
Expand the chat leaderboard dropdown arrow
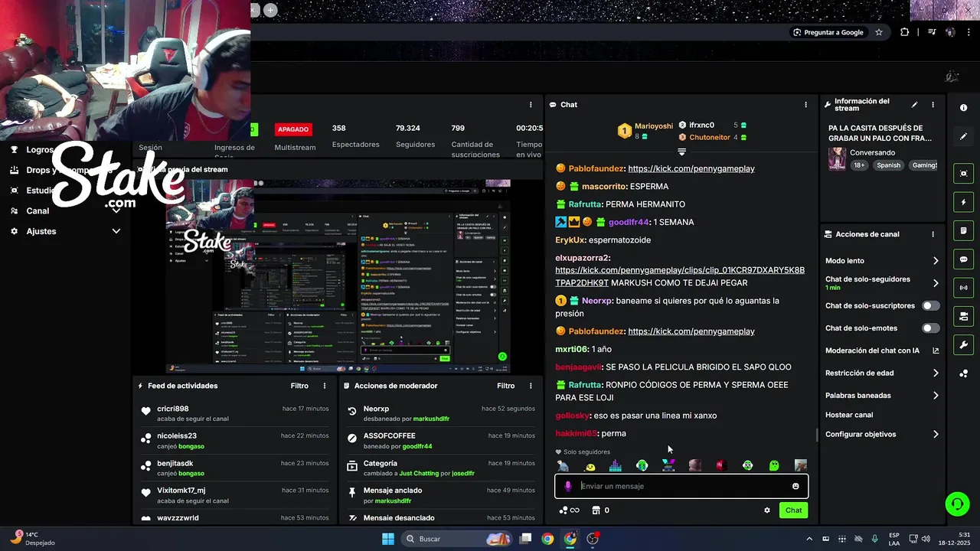tap(681, 152)
